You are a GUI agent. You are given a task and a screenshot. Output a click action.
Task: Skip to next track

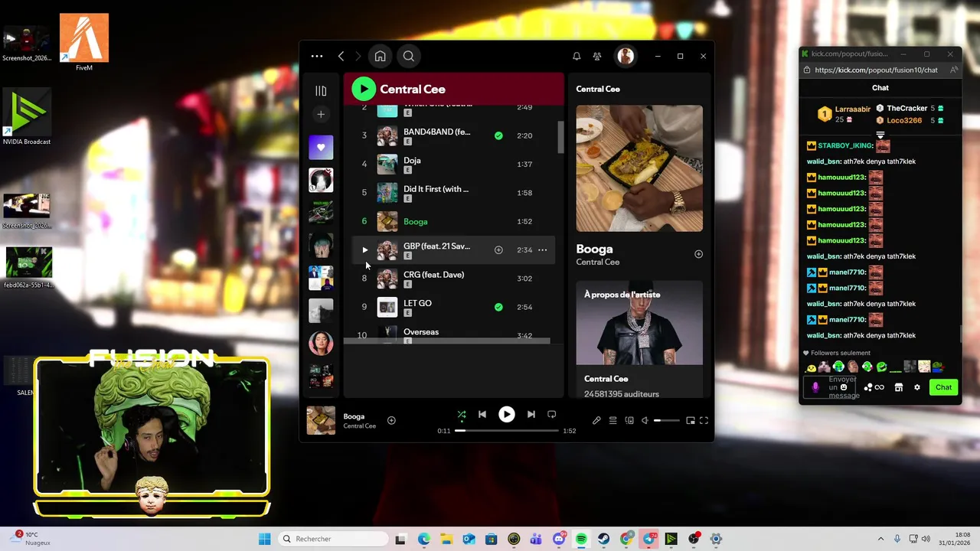(x=531, y=414)
